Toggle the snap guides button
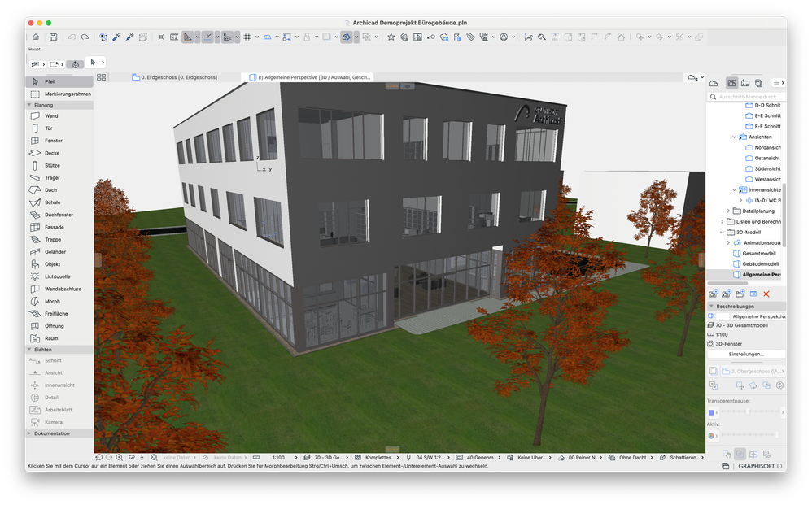 pos(207,37)
